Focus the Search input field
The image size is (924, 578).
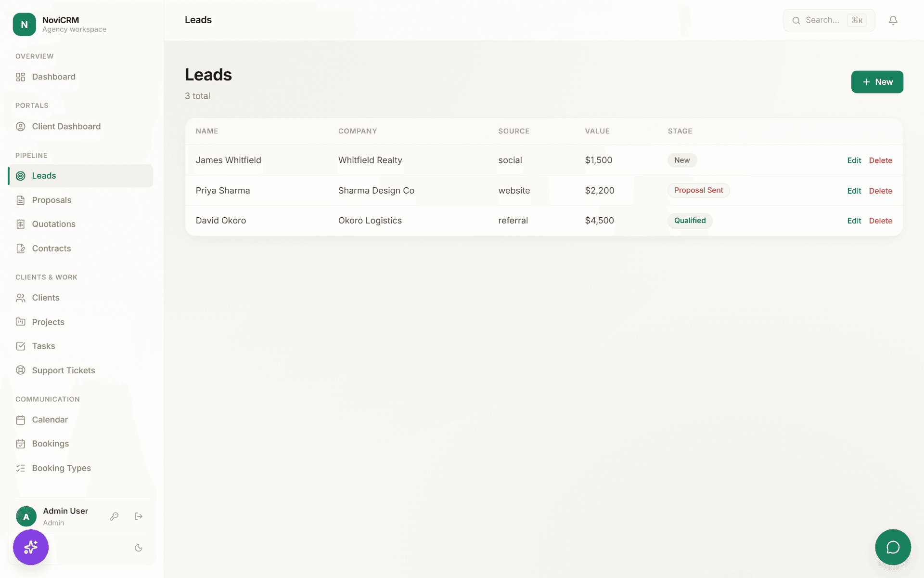click(829, 20)
